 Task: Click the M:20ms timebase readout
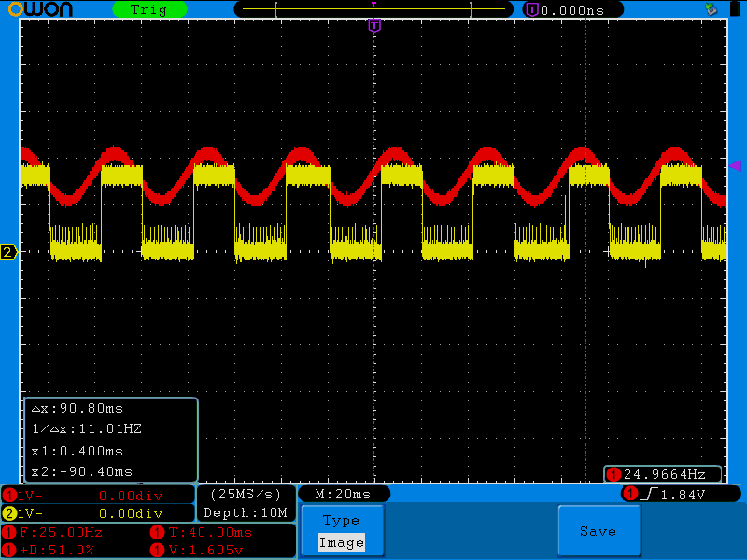(x=344, y=495)
